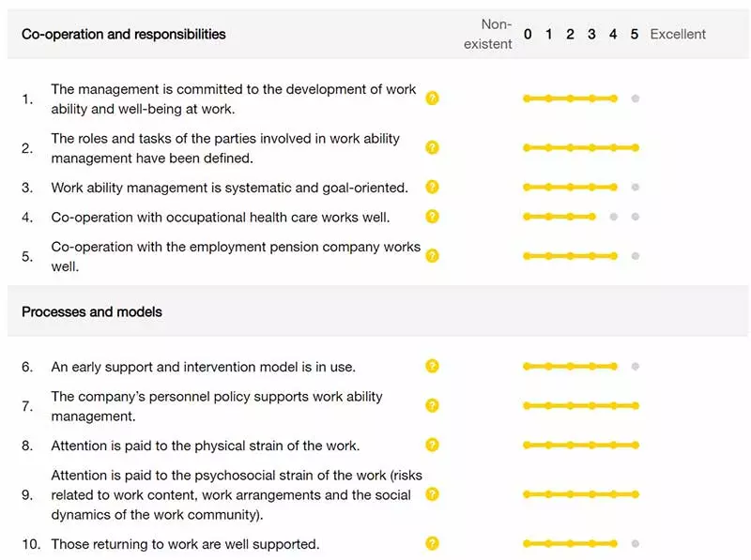Viewport: 751px width, 560px height.
Task: Open help icon for physical strain statement
Action: 432,445
